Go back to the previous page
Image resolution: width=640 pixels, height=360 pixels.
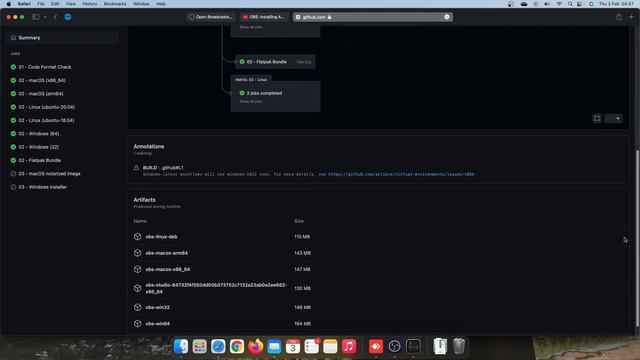click(56, 17)
